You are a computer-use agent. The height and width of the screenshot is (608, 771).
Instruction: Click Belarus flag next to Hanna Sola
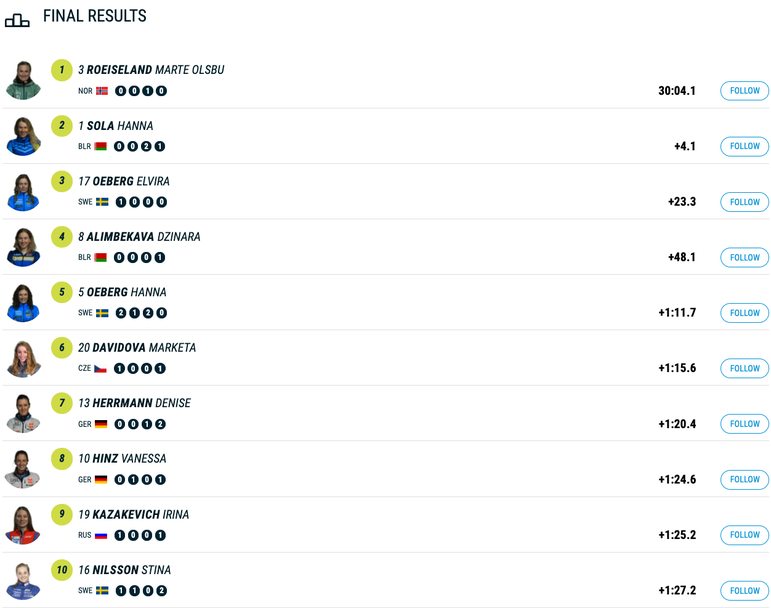click(100, 147)
